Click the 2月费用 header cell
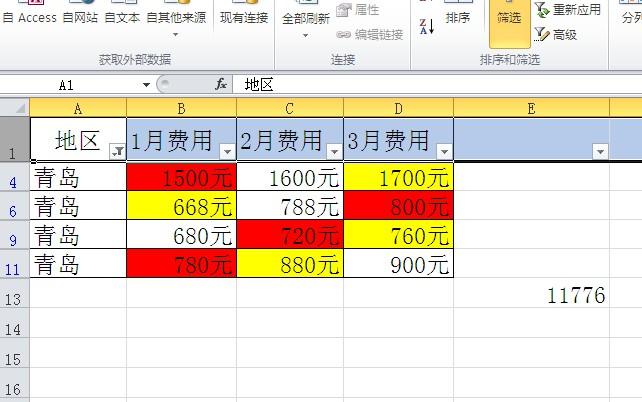642x402 pixels. pos(290,140)
